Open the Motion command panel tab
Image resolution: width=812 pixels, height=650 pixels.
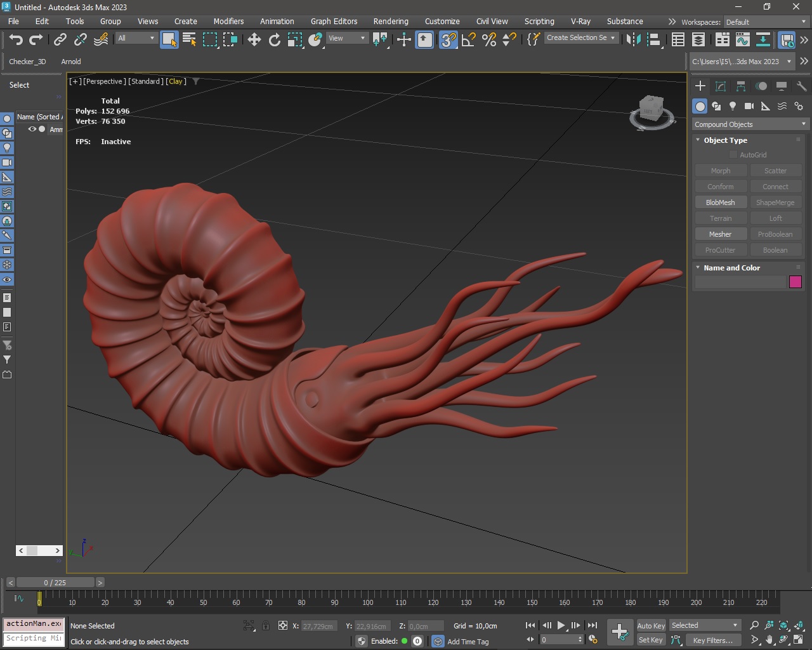[761, 86]
